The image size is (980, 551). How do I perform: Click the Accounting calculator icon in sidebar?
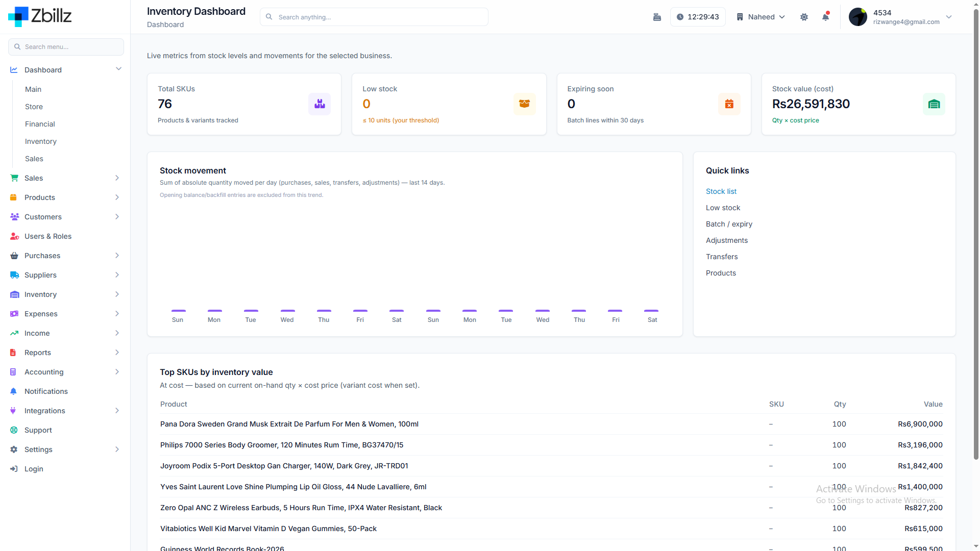coord(13,372)
